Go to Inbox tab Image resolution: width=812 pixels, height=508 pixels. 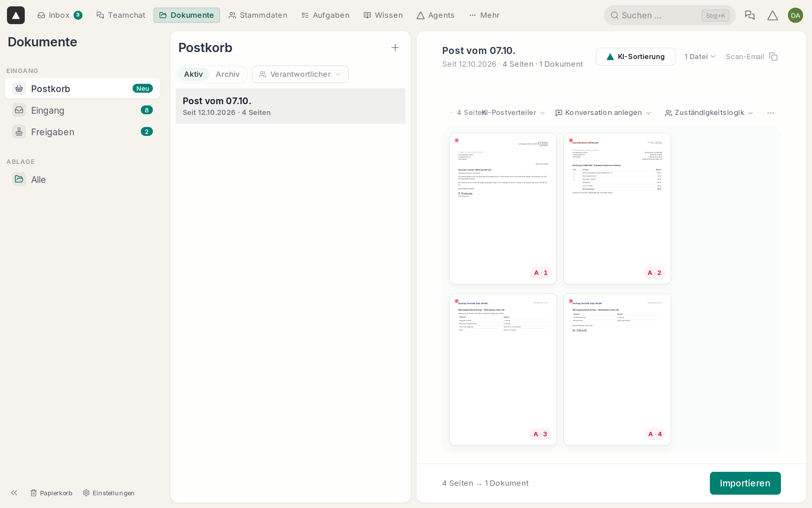[60, 15]
